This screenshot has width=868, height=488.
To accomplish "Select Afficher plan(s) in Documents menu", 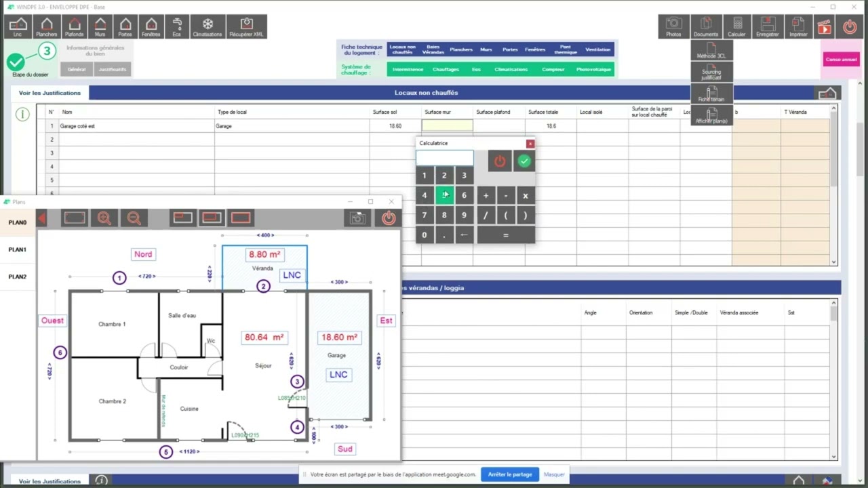I will pyautogui.click(x=711, y=115).
